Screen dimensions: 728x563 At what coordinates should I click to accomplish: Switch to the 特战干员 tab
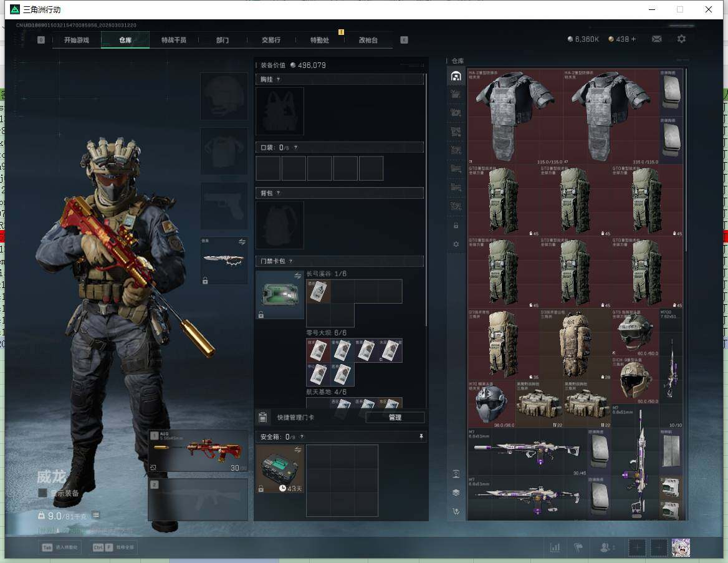pyautogui.click(x=174, y=40)
